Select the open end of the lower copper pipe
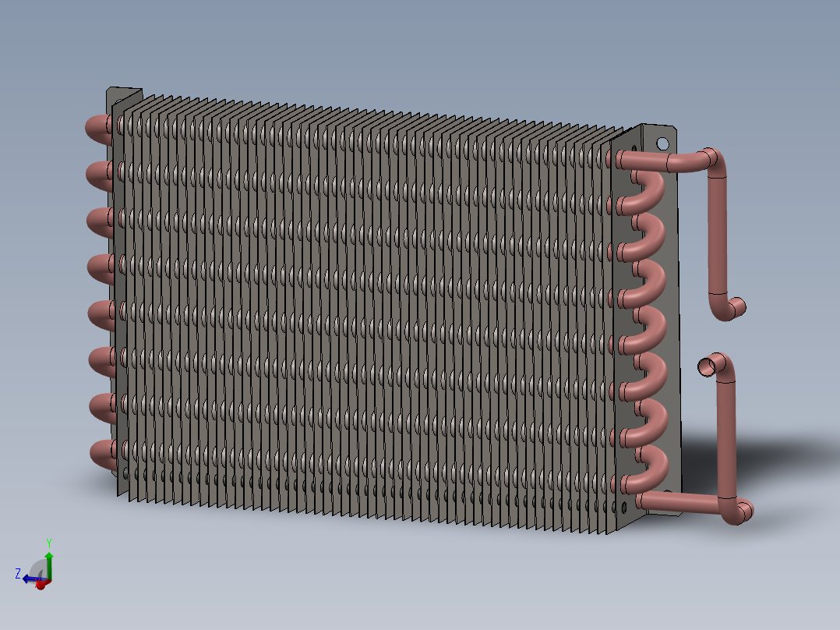Viewport: 840px width, 630px height. click(706, 366)
